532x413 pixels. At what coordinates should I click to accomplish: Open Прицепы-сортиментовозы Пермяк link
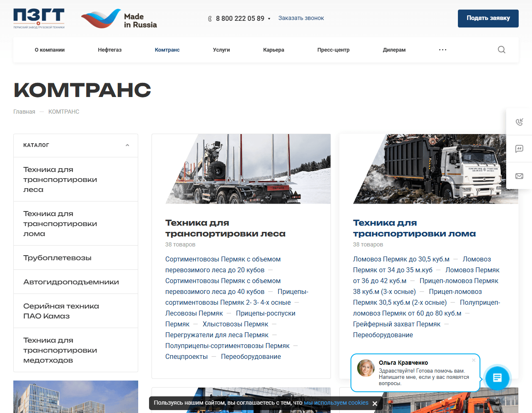tap(237, 297)
